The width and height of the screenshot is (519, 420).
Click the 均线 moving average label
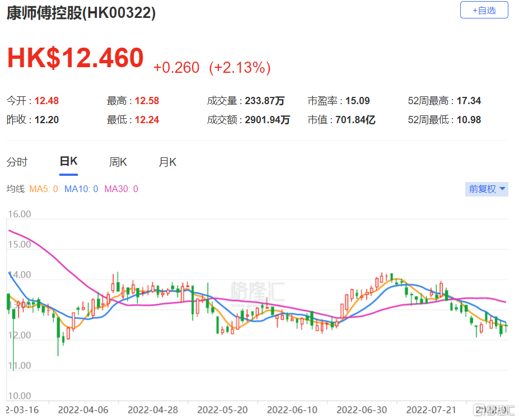16,189
